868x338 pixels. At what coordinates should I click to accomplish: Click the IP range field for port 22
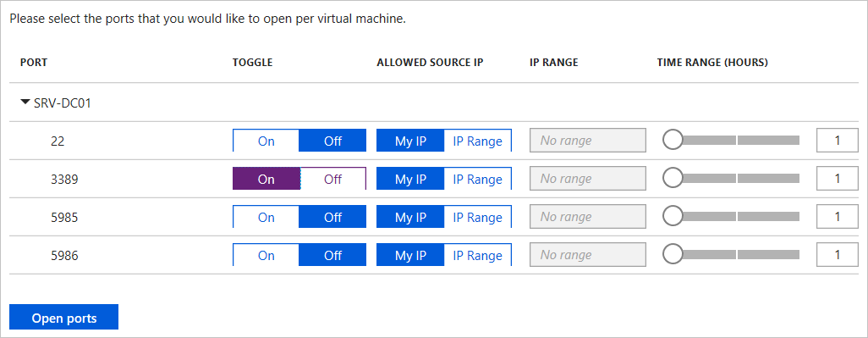pyautogui.click(x=588, y=141)
